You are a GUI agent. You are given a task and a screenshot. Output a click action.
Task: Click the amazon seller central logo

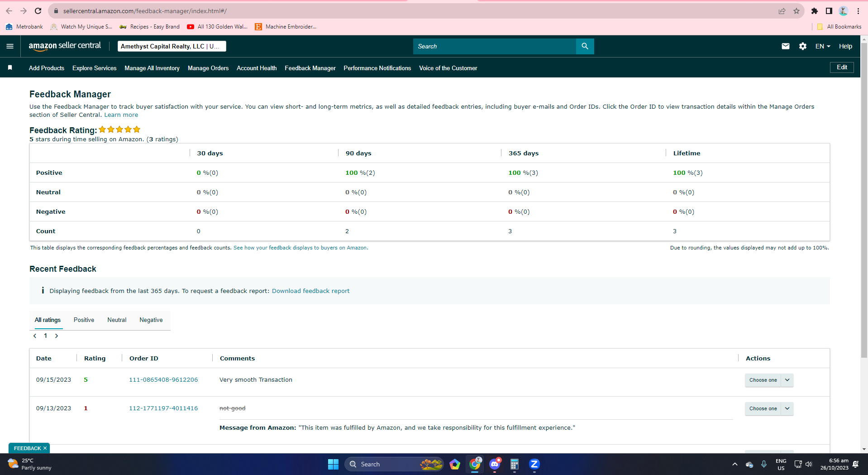point(65,46)
